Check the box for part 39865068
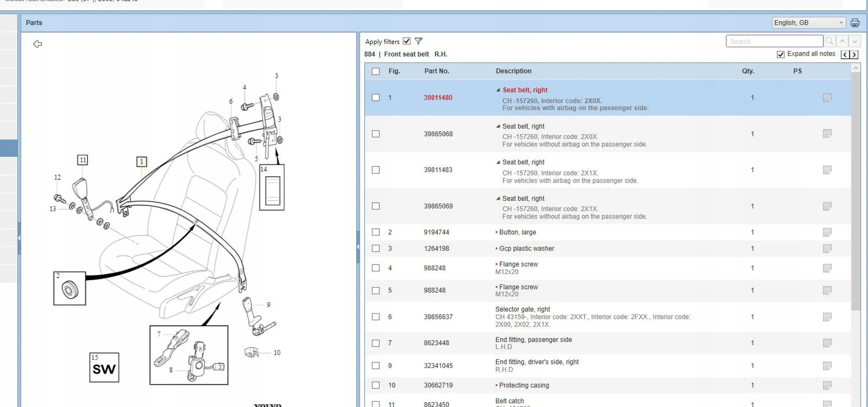The width and height of the screenshot is (868, 407). pyautogui.click(x=376, y=134)
